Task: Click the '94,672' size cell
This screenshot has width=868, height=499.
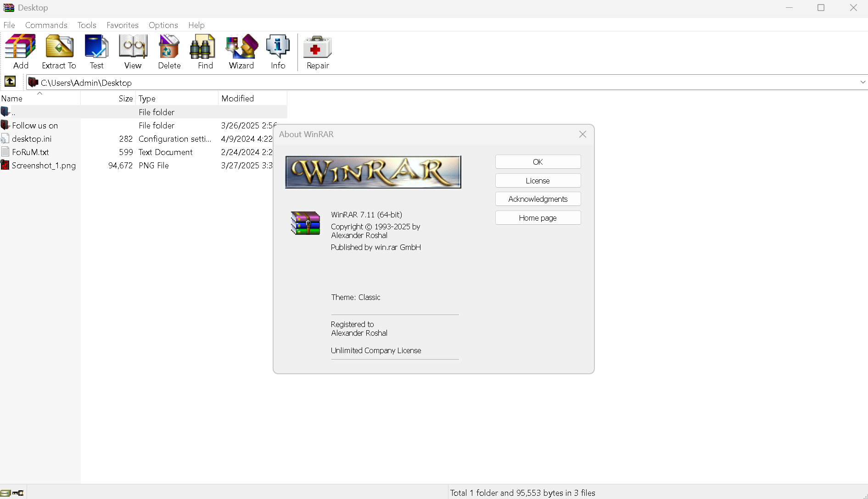Action: pos(120,165)
